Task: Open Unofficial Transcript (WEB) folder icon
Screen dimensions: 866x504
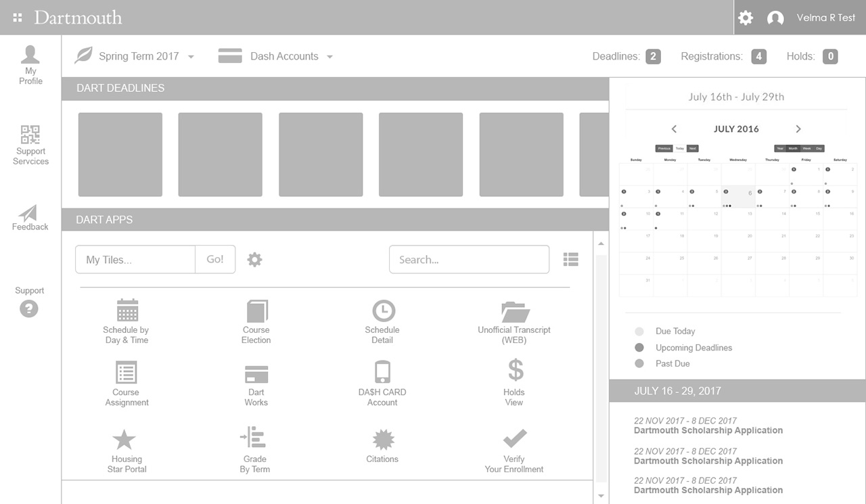Action: point(515,312)
